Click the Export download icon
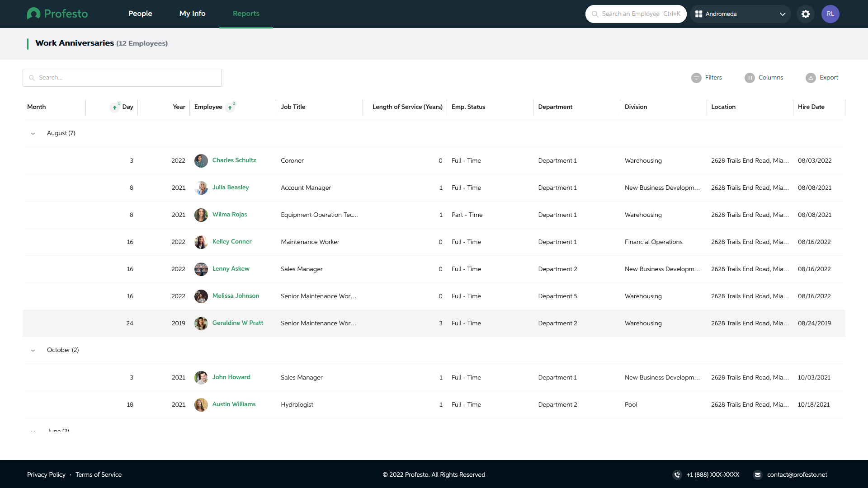Image resolution: width=868 pixels, height=488 pixels. click(x=811, y=78)
